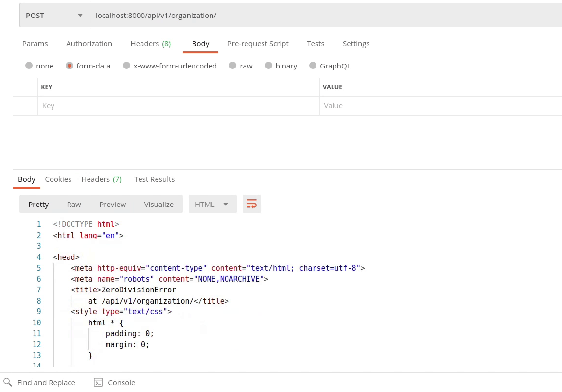The image size is (562, 392).
Task: Open the Postman Console icon
Action: (x=99, y=382)
